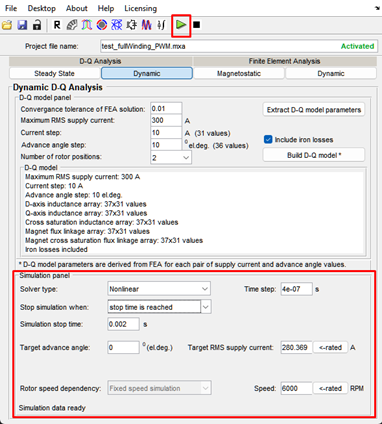The width and height of the screenshot is (382, 424).
Task: Edit the Advance angle step field
Action: pyautogui.click(x=166, y=145)
